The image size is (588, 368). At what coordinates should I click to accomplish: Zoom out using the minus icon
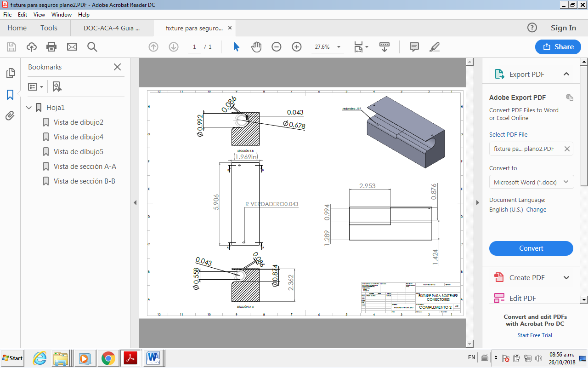(276, 46)
